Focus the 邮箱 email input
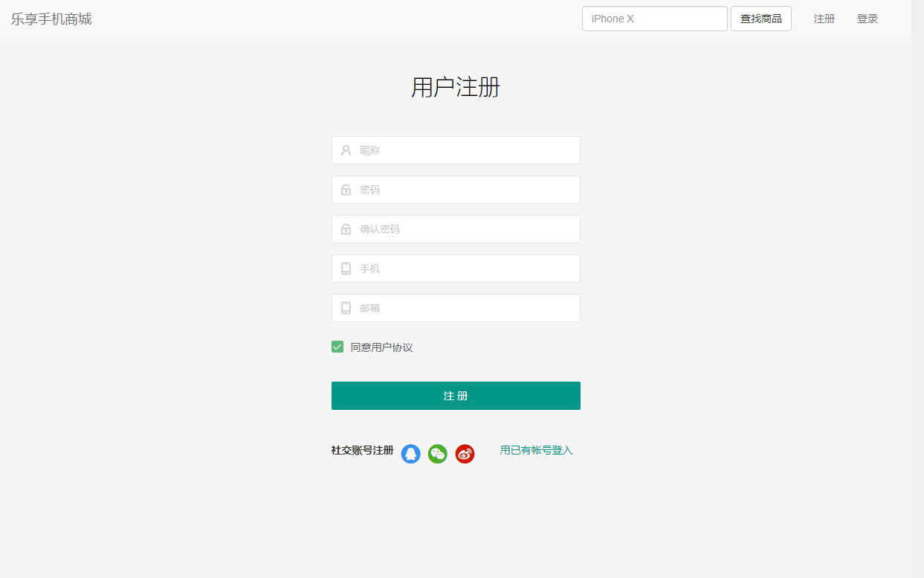Screen dimensions: 924x578 click(456, 308)
